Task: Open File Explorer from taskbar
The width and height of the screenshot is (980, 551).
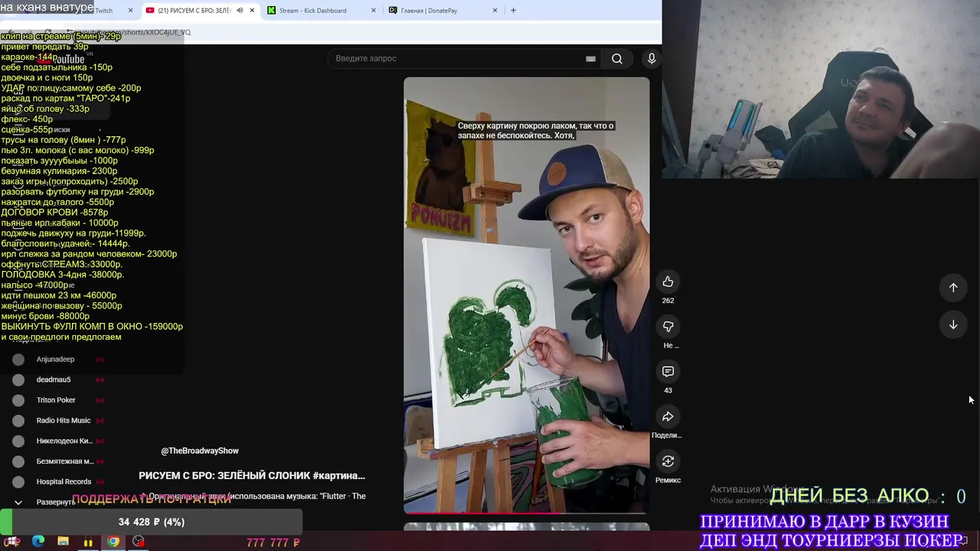Action: pyautogui.click(x=63, y=541)
